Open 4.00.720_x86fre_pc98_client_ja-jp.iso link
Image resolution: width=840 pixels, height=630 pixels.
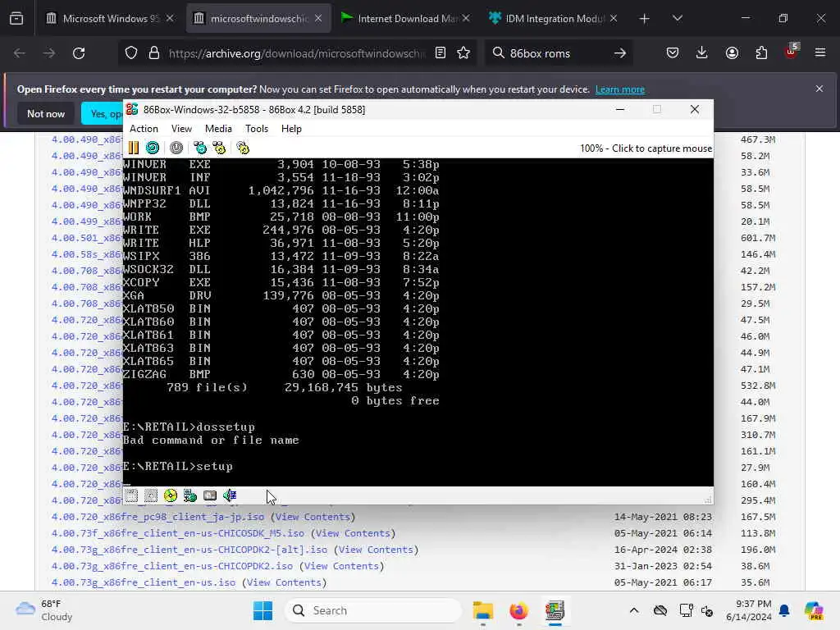158,517
